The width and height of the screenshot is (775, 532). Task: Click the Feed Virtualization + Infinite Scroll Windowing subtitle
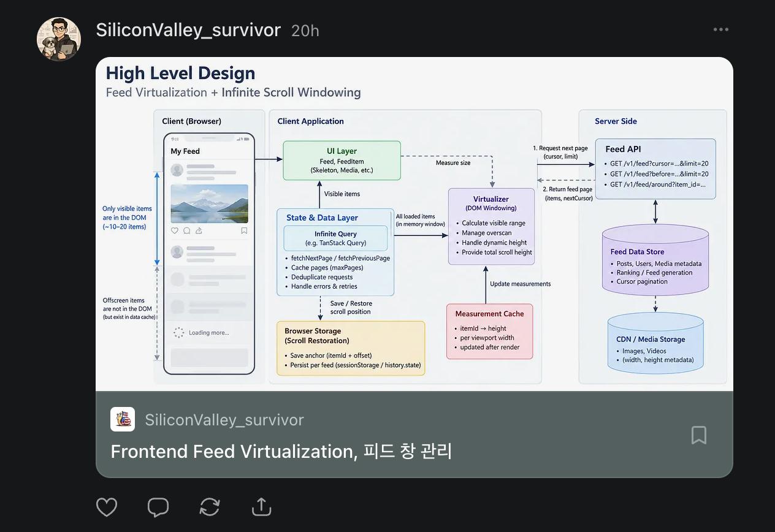tap(233, 93)
